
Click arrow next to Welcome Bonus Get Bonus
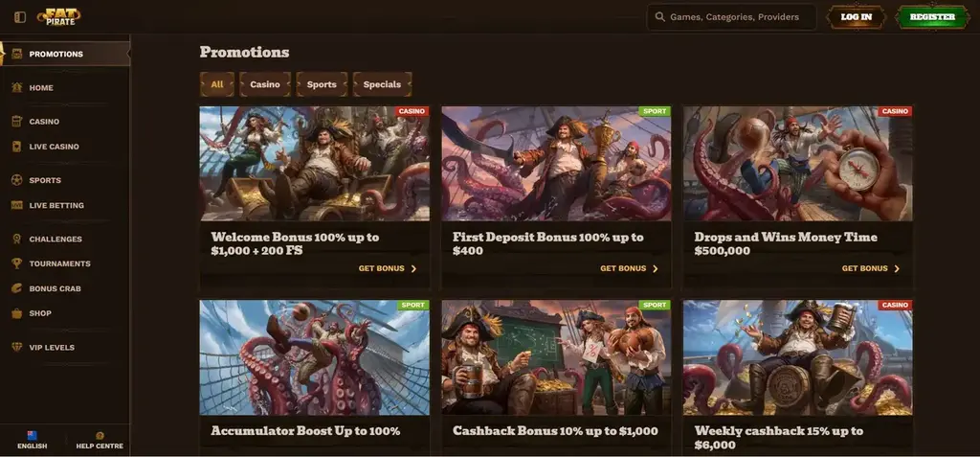pos(413,268)
